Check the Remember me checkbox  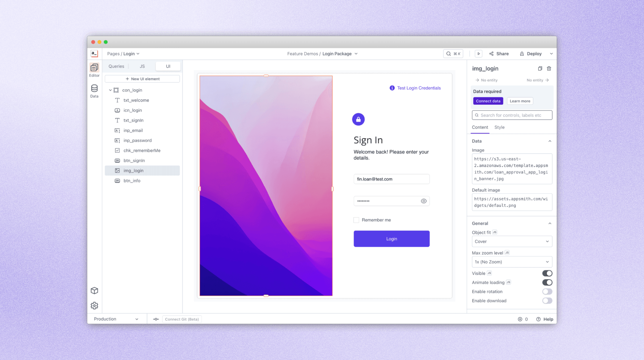click(x=356, y=220)
